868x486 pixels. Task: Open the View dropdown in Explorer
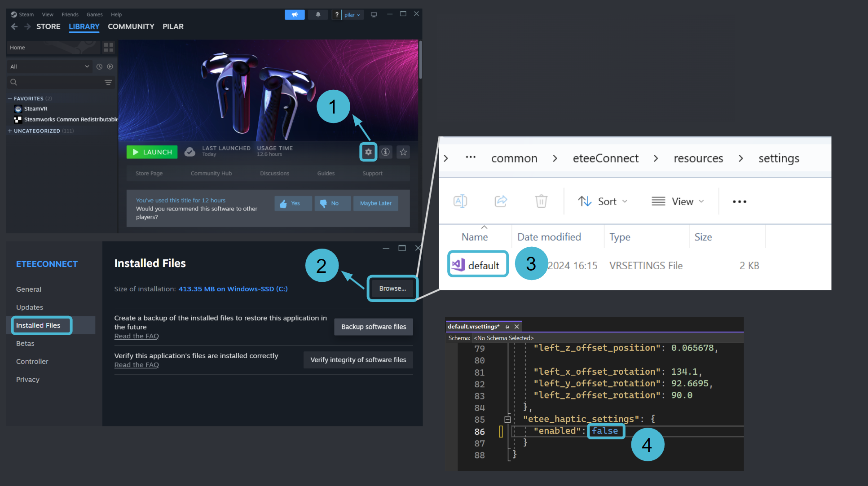tap(677, 201)
